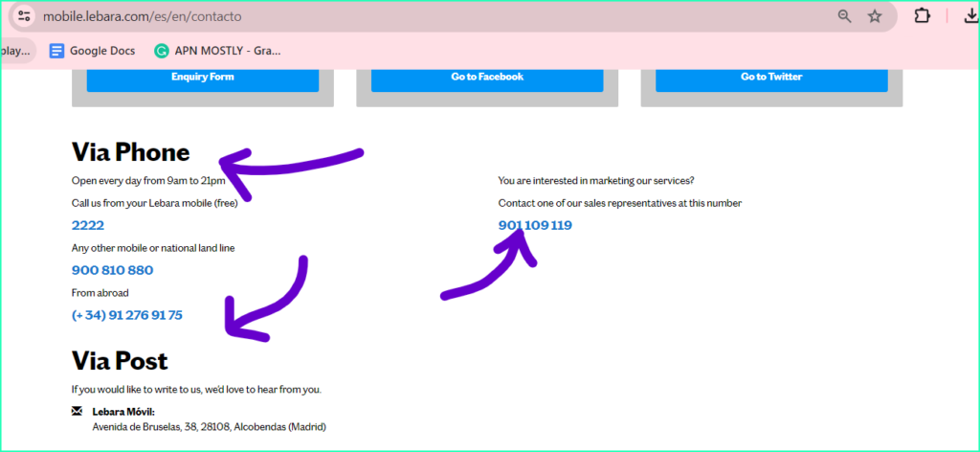
Task: Click the (+34) 91 276 91 75 link
Action: point(127,315)
